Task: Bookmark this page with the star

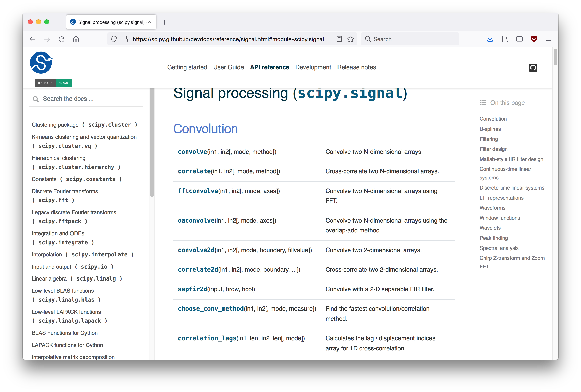Action: pyautogui.click(x=351, y=39)
